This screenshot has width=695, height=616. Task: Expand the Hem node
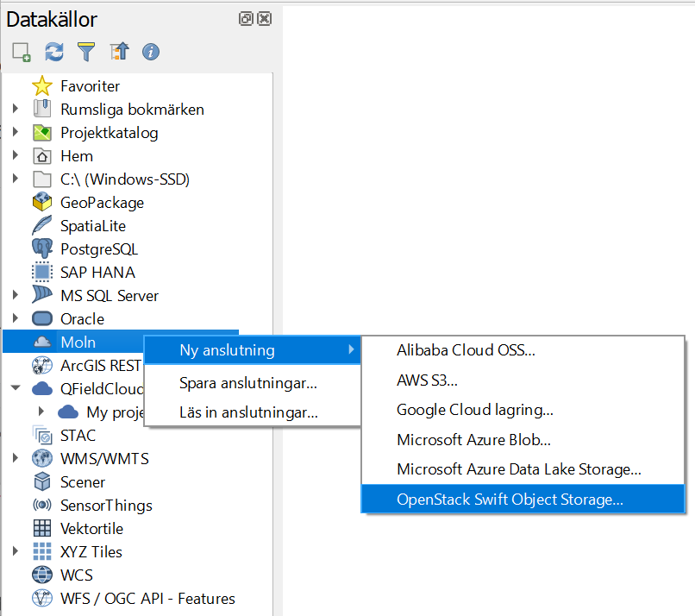coord(16,155)
